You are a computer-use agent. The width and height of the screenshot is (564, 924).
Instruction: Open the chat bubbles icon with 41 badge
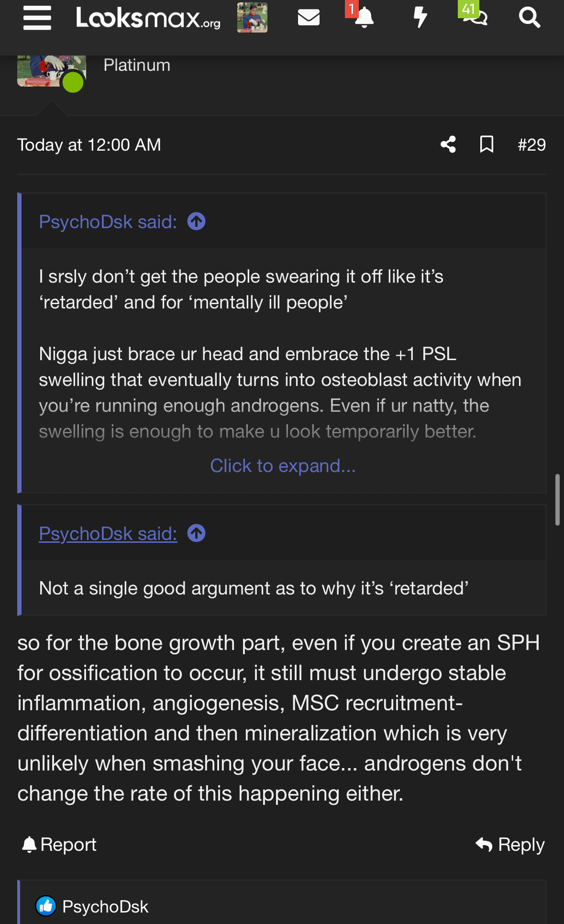click(x=475, y=18)
